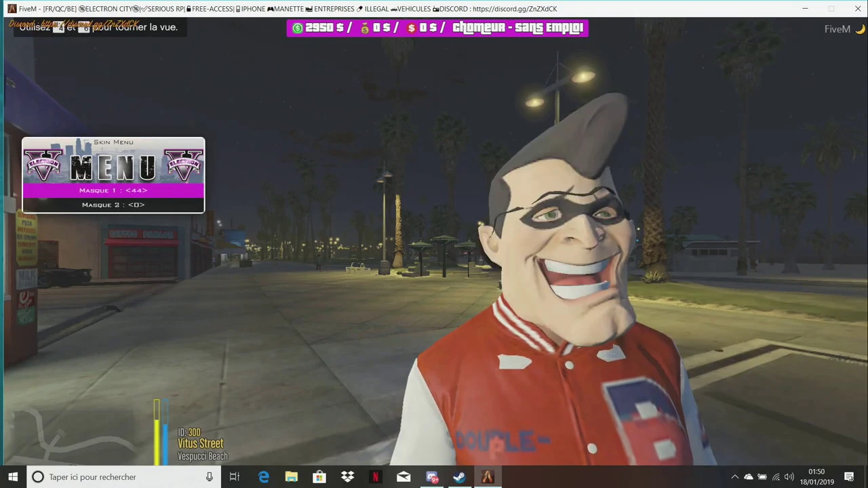Open the Wi-Fi network tray icon
Screen dimensions: 868x488
tap(776, 477)
